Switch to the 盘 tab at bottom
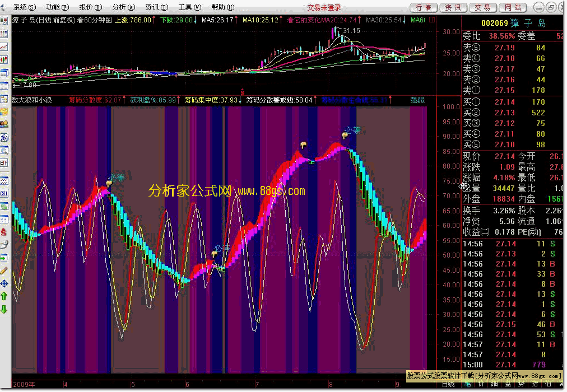The height and width of the screenshot is (392, 567). (x=508, y=384)
